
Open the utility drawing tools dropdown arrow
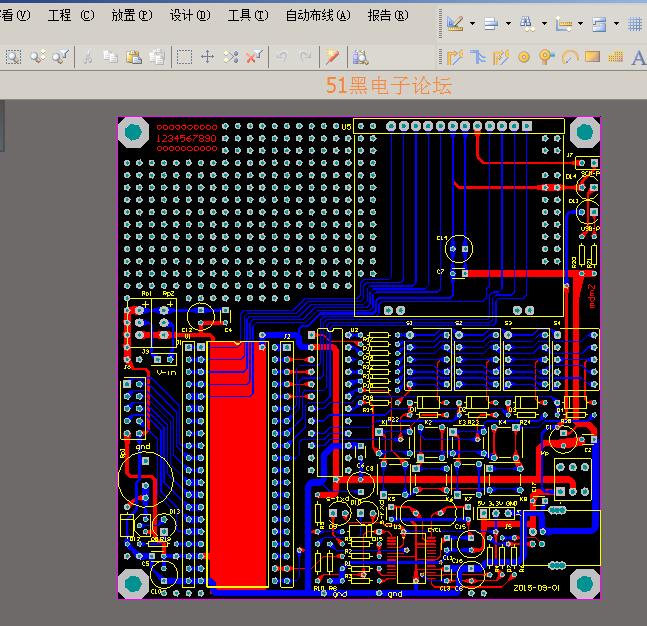pos(472,23)
